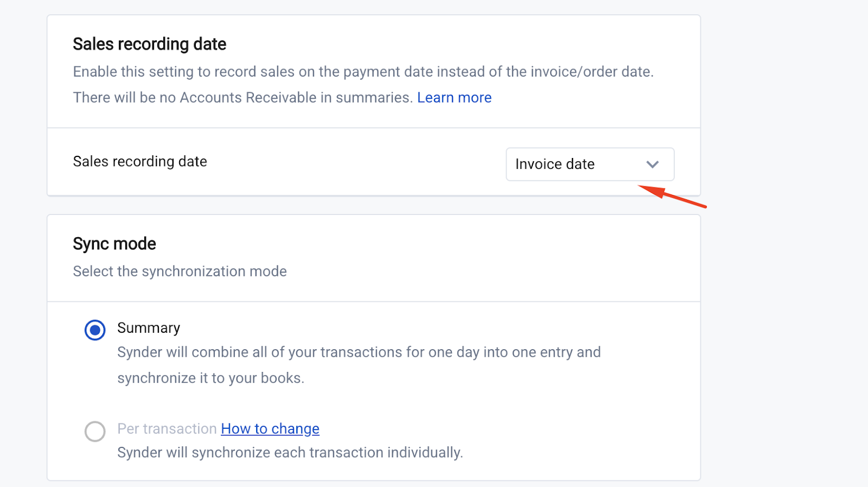The image size is (868, 487).
Task: Select the Per transaction radio button
Action: tap(95, 431)
